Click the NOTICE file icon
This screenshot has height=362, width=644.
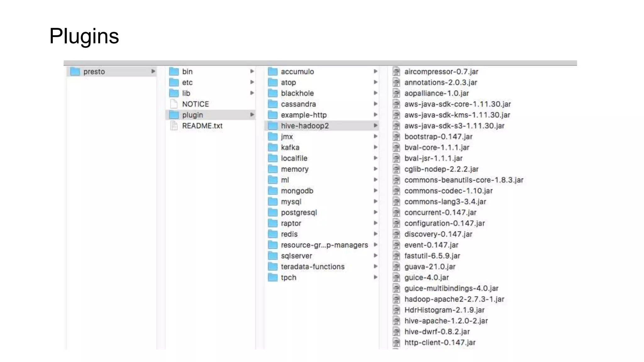pos(174,104)
